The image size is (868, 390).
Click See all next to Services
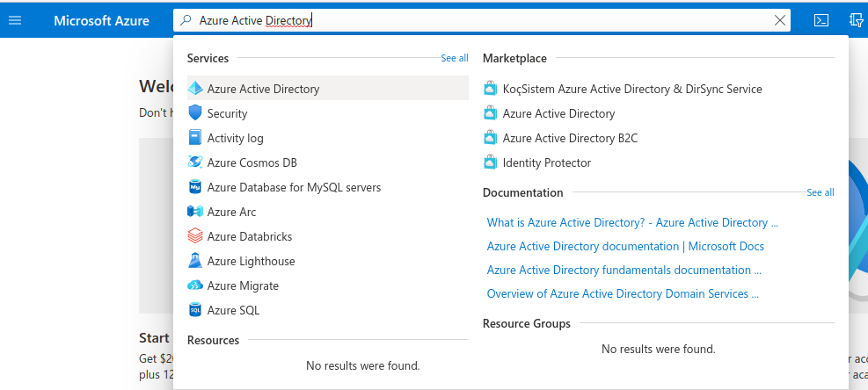[x=454, y=58]
